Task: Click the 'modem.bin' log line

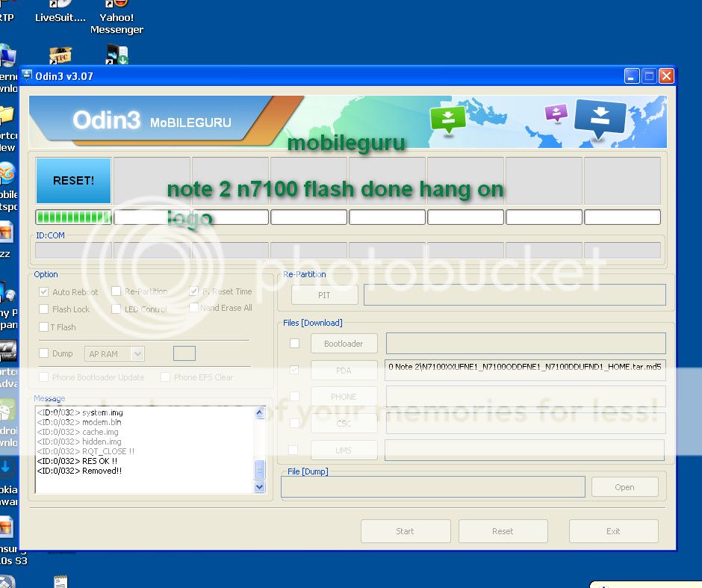Action: tap(79, 422)
